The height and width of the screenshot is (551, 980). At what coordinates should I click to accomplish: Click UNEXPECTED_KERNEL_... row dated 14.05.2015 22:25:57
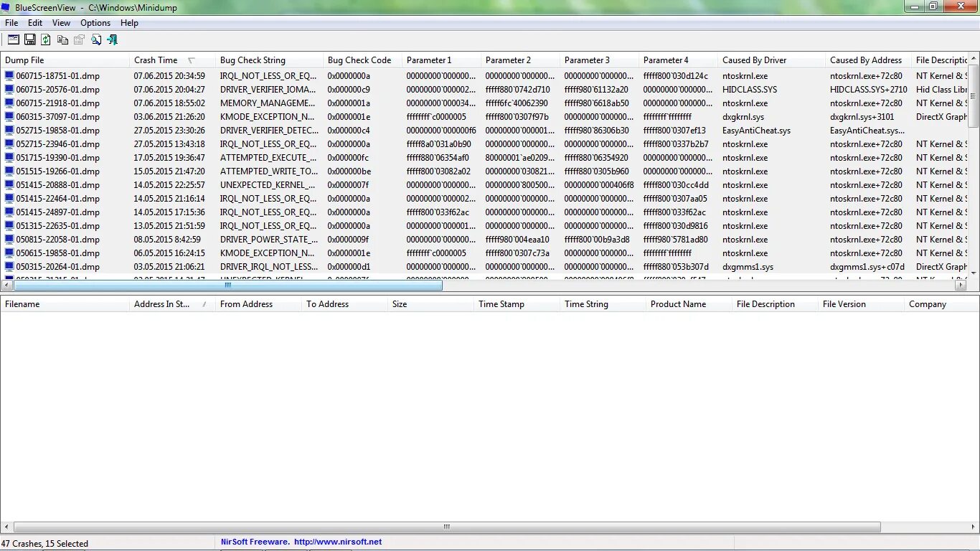pyautogui.click(x=269, y=184)
